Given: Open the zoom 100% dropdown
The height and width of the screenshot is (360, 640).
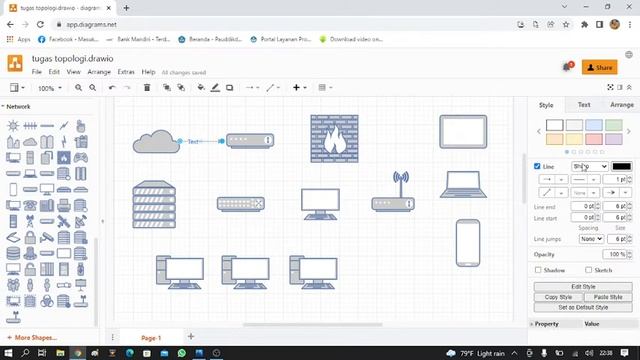Looking at the screenshot, I should (50, 88).
